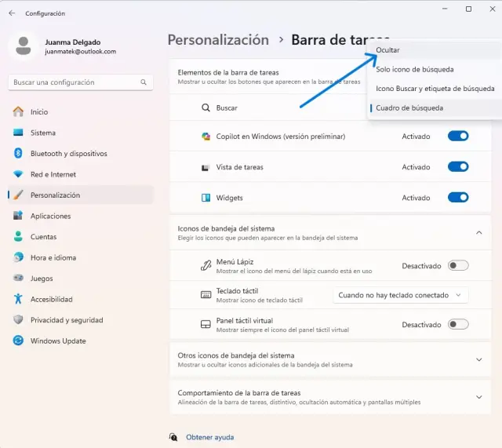Open Inicio from the sidebar

click(39, 112)
